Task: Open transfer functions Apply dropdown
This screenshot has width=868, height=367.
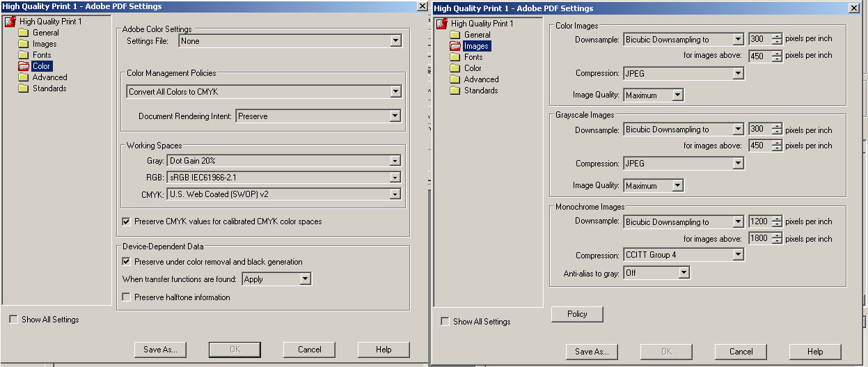Action: pyautogui.click(x=276, y=279)
